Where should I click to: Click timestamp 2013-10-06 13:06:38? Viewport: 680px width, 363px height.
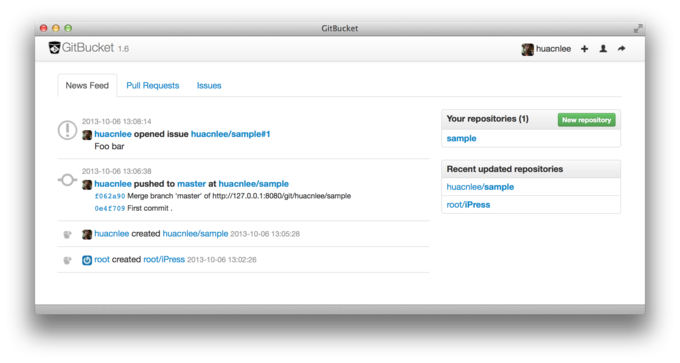click(117, 171)
